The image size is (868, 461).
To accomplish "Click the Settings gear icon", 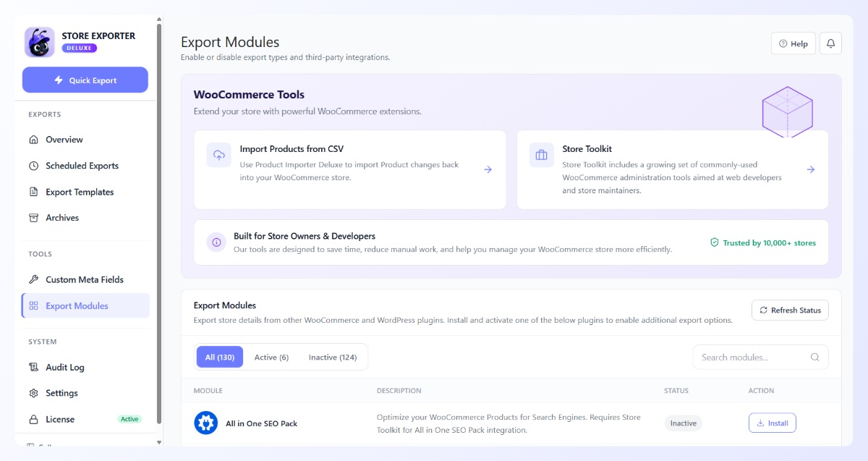I will click(33, 393).
